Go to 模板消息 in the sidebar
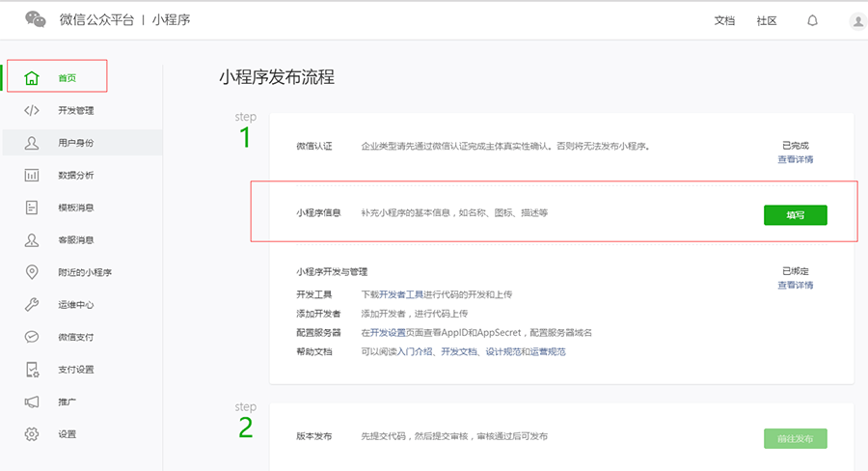Screen dimensions: 868x471 (x=75, y=208)
